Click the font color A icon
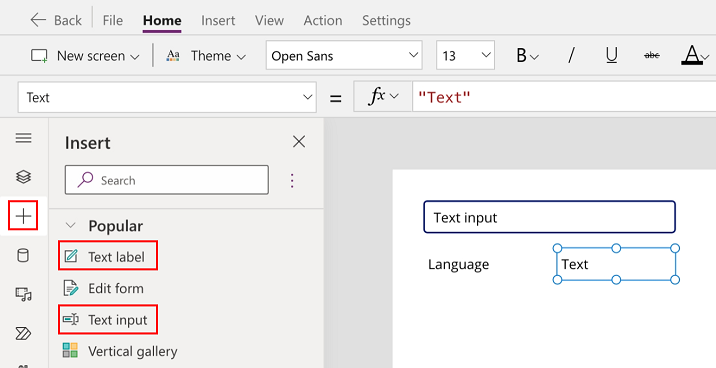716x368 pixels. click(x=692, y=56)
